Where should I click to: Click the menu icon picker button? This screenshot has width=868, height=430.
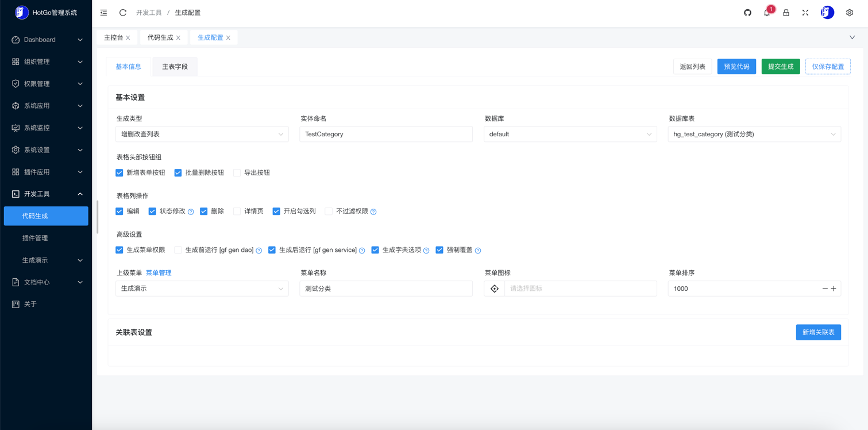(495, 289)
